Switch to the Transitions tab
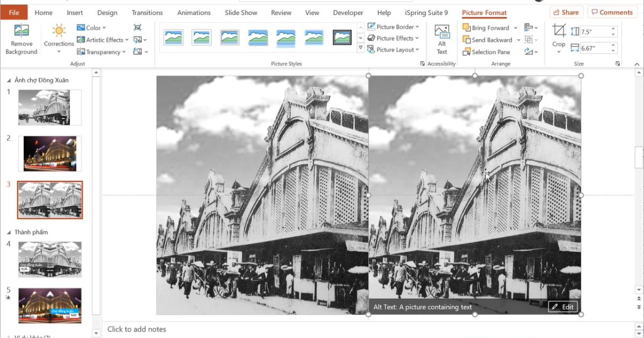Viewport: 644px width, 338px height. 147,12
